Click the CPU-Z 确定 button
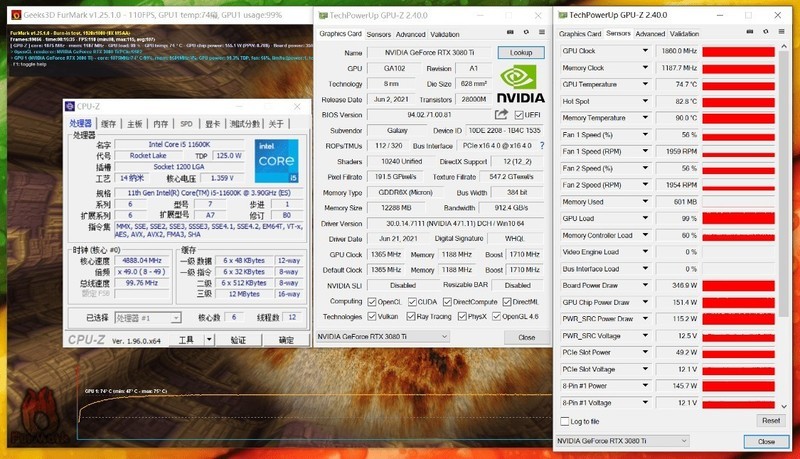 (286, 340)
